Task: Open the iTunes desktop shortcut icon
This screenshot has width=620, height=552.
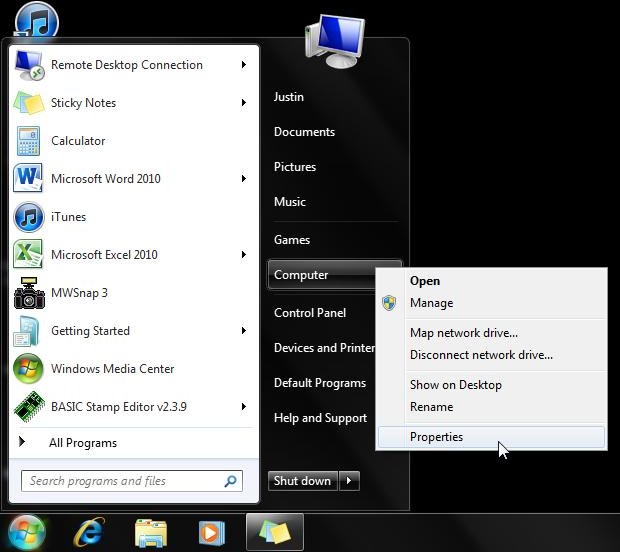Action: pos(37,20)
